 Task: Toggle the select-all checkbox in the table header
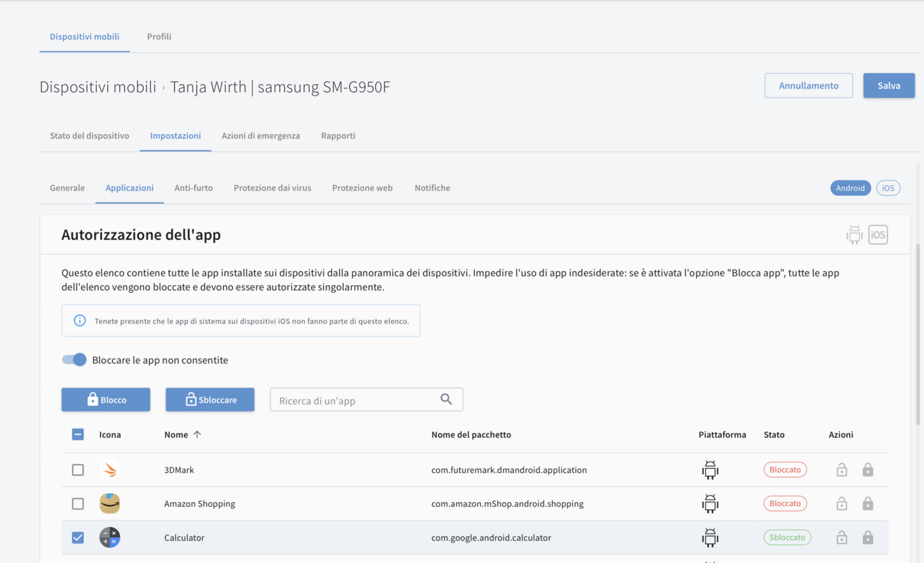point(78,435)
